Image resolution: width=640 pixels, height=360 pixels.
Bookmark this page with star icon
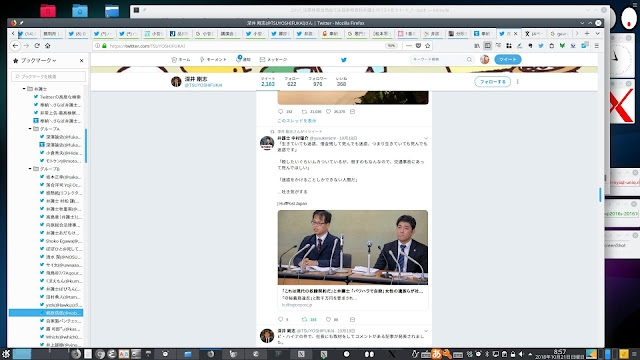pos(428,46)
